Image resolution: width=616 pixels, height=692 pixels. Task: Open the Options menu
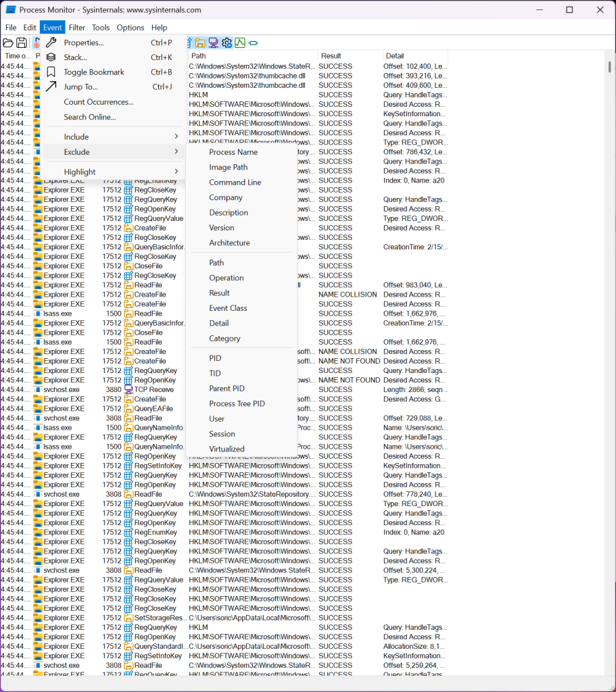pos(131,27)
